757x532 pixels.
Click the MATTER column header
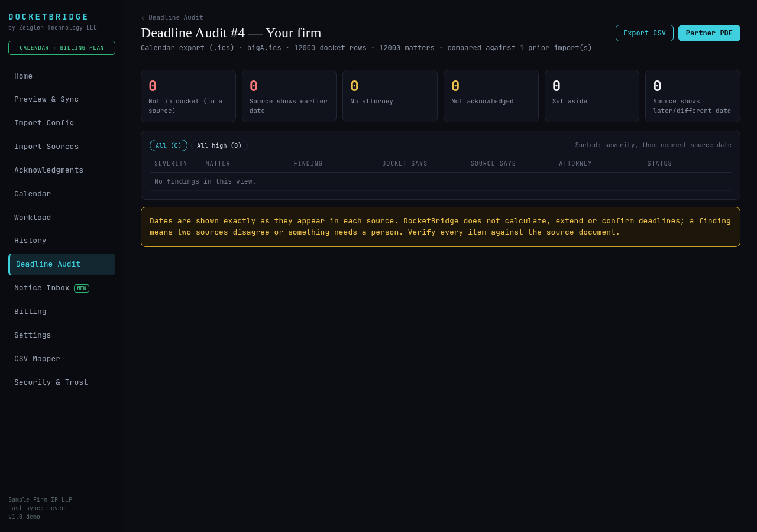pyautogui.click(x=218, y=164)
